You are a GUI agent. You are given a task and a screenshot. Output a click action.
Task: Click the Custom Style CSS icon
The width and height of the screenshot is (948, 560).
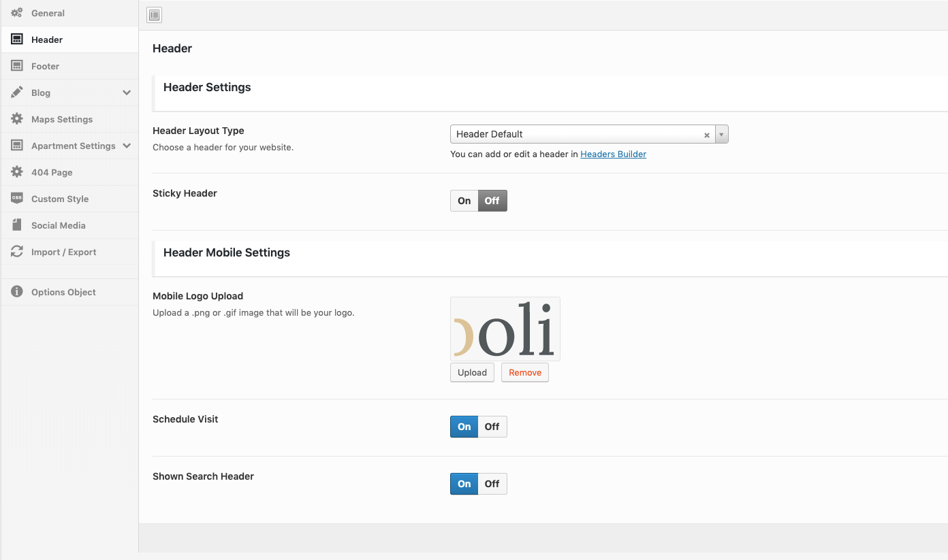click(x=17, y=199)
